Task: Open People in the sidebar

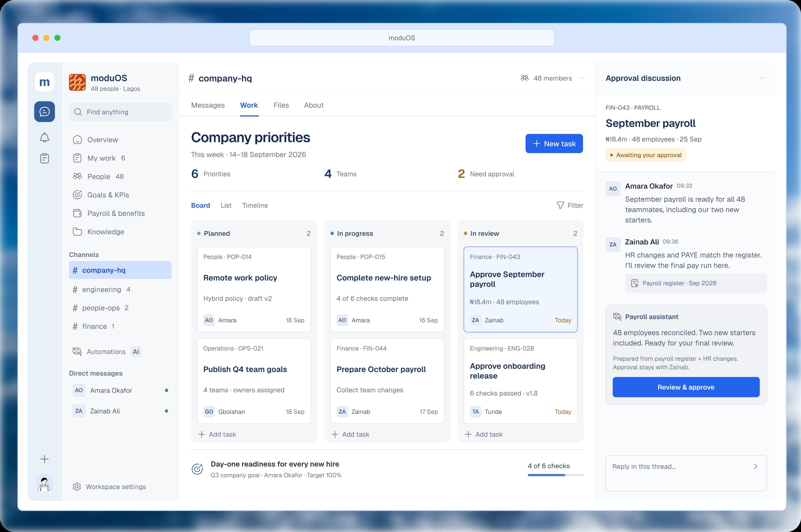Action: click(120, 176)
